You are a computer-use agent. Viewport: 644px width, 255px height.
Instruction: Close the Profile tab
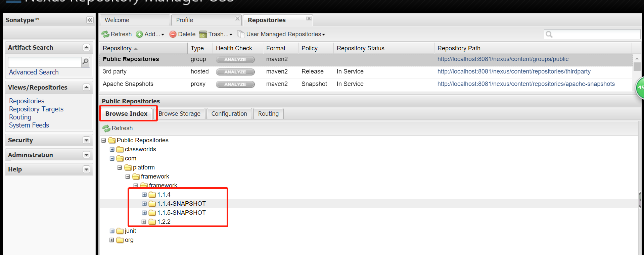237,18
